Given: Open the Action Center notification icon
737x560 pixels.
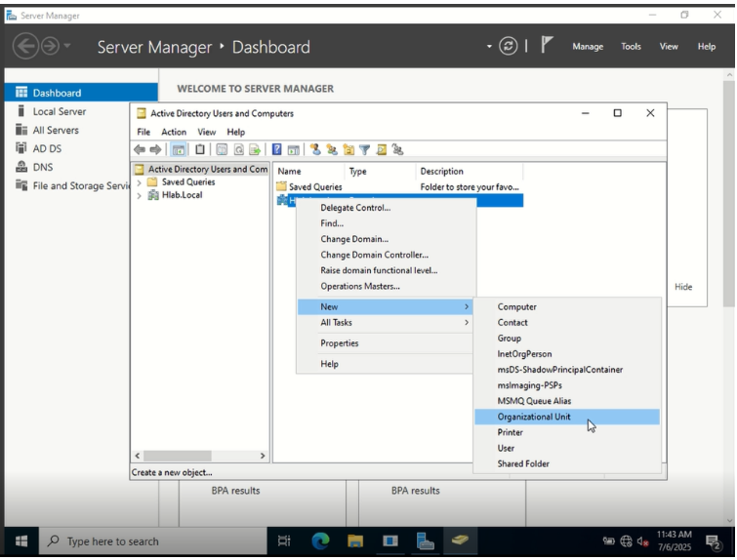Looking at the screenshot, I should tap(714, 542).
